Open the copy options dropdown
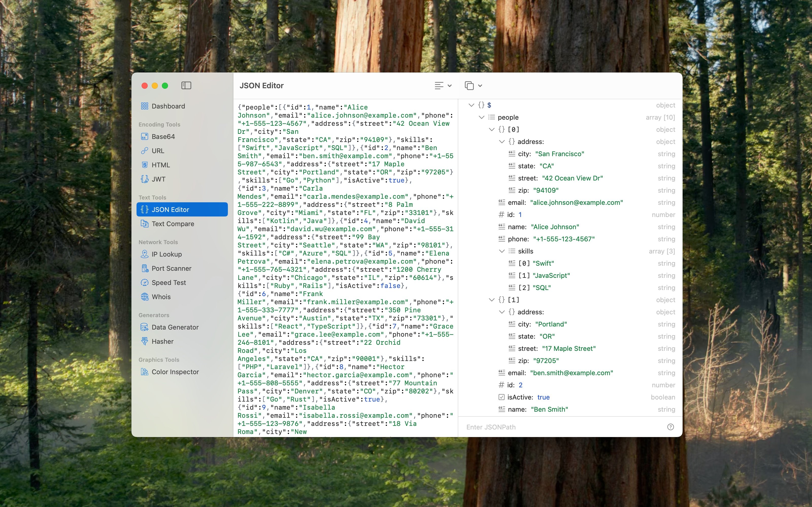Viewport: 812px width, 507px height. pyautogui.click(x=473, y=85)
